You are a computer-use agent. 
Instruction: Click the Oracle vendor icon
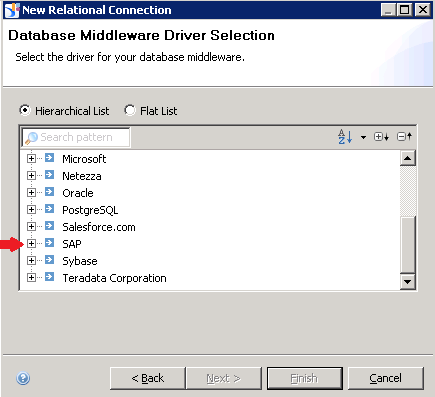coord(49,192)
